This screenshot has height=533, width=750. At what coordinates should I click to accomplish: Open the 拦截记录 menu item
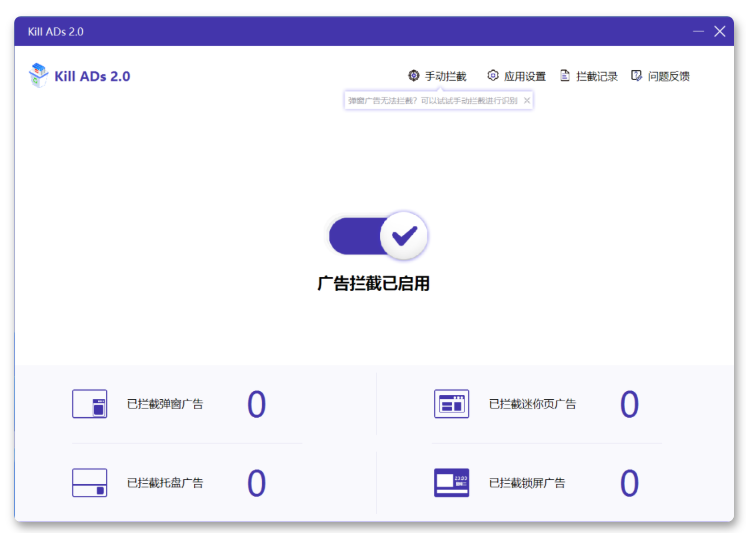coord(596,76)
